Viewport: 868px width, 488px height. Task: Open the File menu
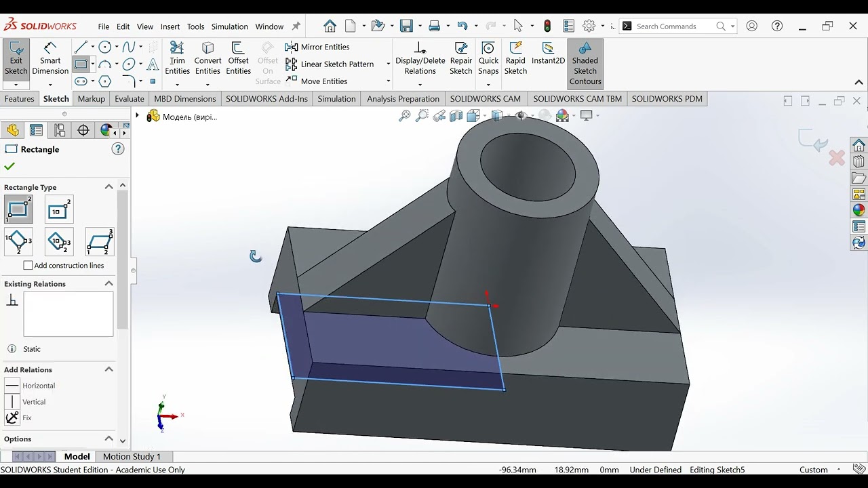click(103, 26)
